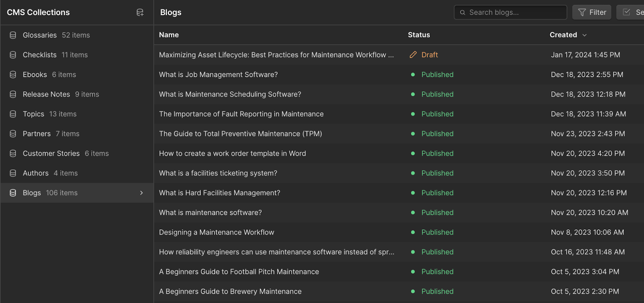This screenshot has width=644, height=303.
Task: Open blog "What is Hard Facilities Management?"
Action: click(x=219, y=193)
